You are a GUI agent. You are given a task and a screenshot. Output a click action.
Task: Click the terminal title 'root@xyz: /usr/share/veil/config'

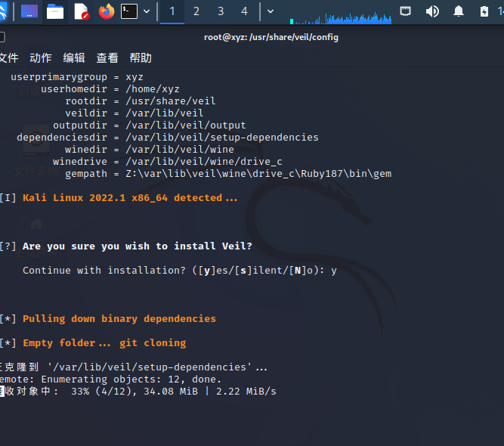(x=271, y=37)
